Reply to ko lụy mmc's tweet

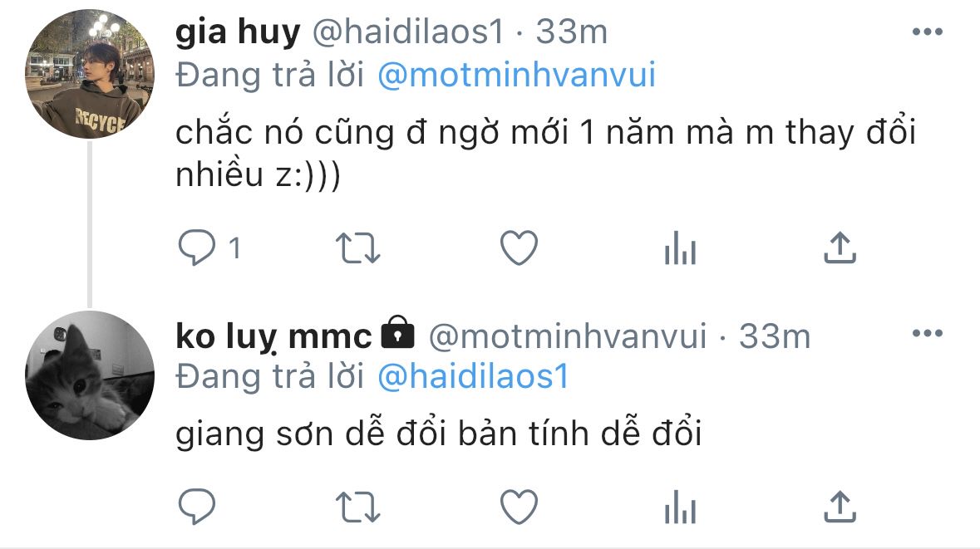197,504
